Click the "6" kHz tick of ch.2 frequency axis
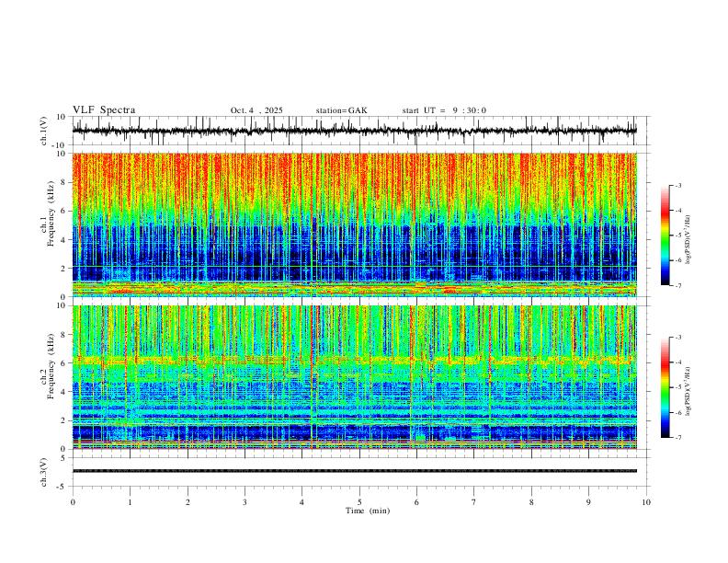 click(63, 362)
